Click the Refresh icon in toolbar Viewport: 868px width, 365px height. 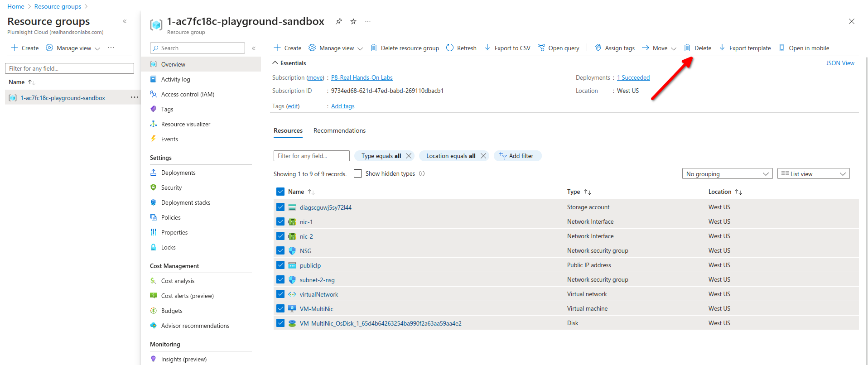450,48
